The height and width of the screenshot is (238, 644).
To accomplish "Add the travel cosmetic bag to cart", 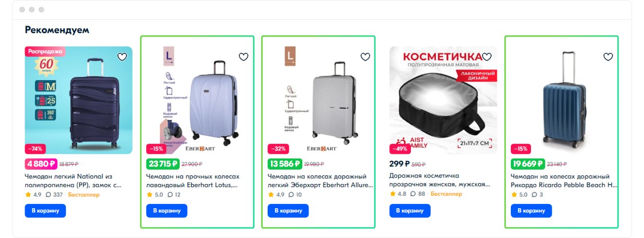I will tap(409, 211).
